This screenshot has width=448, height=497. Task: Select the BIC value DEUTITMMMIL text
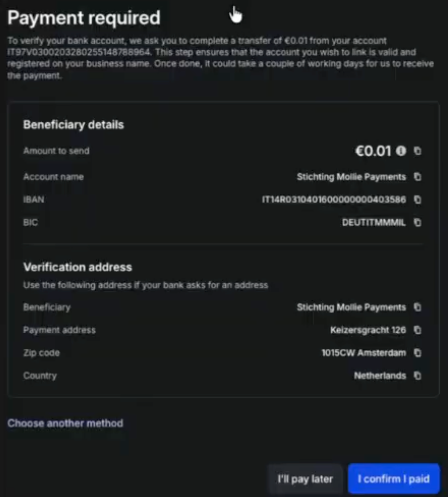(x=374, y=223)
